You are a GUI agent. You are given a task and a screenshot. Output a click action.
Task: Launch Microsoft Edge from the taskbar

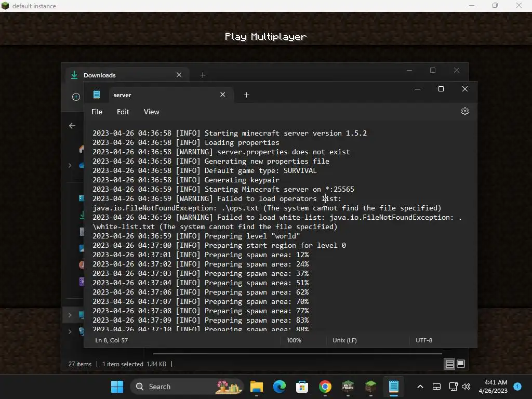tap(279, 387)
